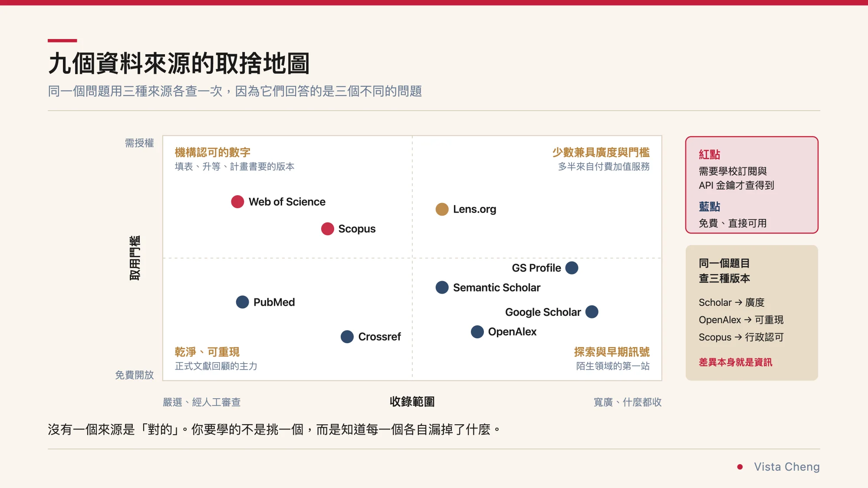Click the red text 差異本身就是資訊

pyautogui.click(x=736, y=362)
